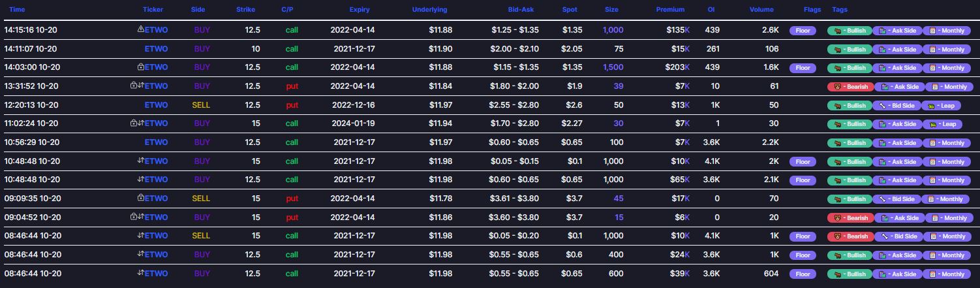
Task: Sort by the Premium column header
Action: pyautogui.click(x=670, y=10)
